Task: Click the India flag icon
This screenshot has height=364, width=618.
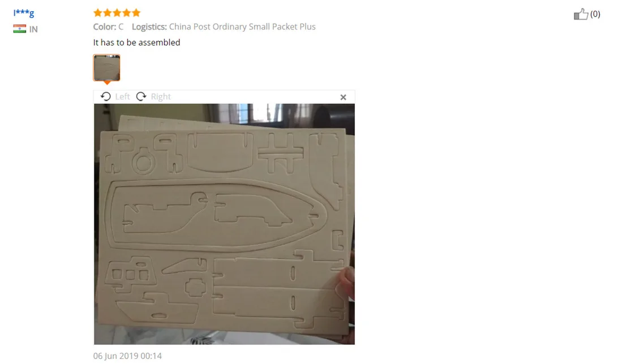Action: coord(19,29)
